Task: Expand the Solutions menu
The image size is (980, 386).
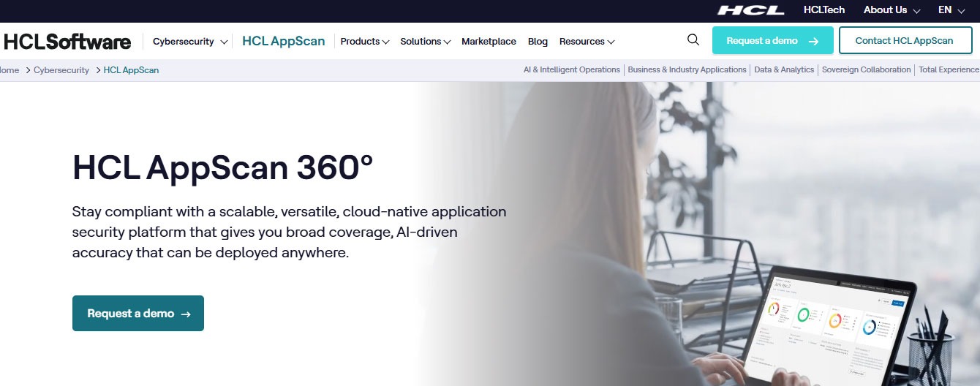Action: click(x=426, y=42)
